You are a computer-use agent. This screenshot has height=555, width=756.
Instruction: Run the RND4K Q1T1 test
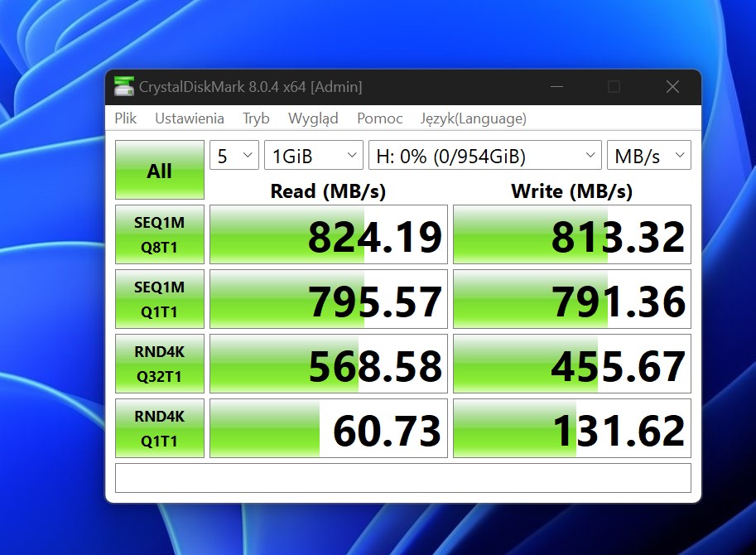coord(160,428)
